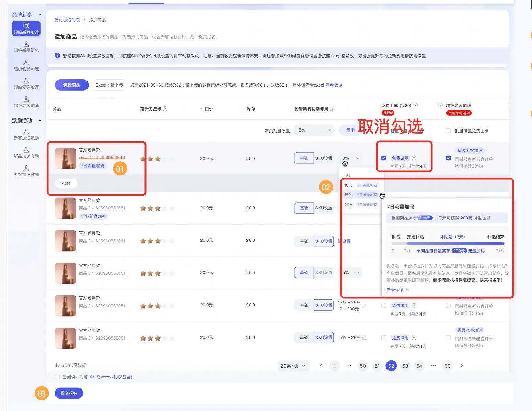Uncheck 免费试用 checkbox in first product row

(x=384, y=158)
